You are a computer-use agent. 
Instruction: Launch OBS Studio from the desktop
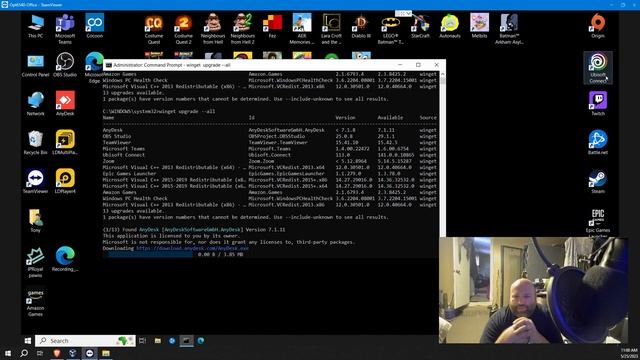click(x=65, y=65)
